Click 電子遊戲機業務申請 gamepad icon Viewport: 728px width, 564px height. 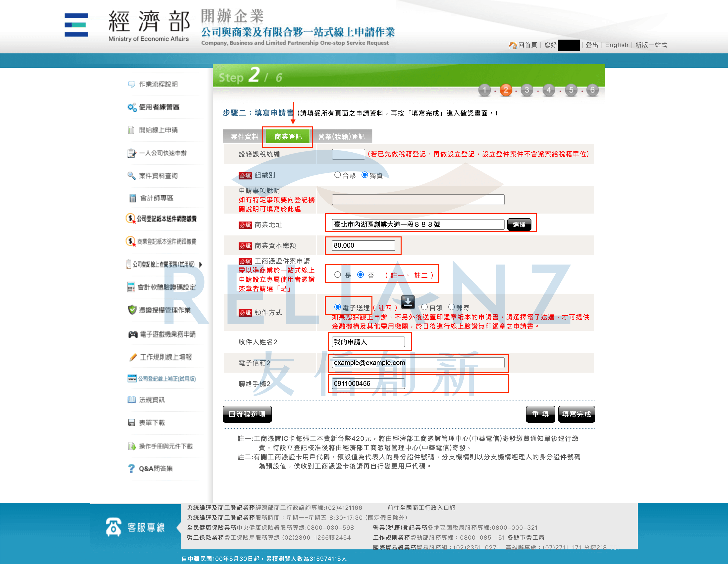[x=133, y=334]
